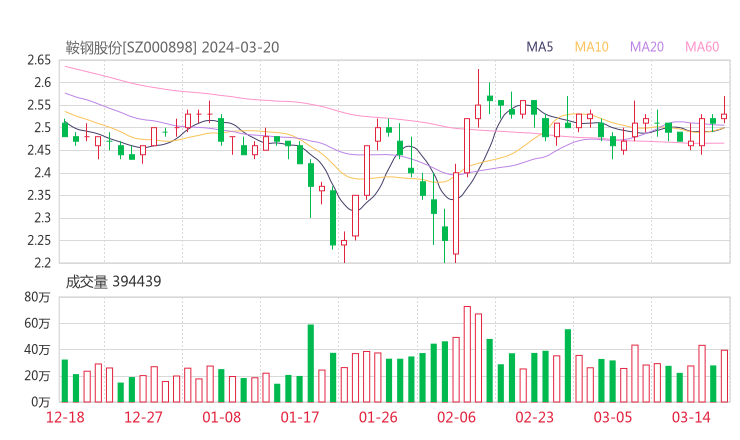Click the MA5 legend label
Viewport: 740px width, 440px height.
point(539,47)
